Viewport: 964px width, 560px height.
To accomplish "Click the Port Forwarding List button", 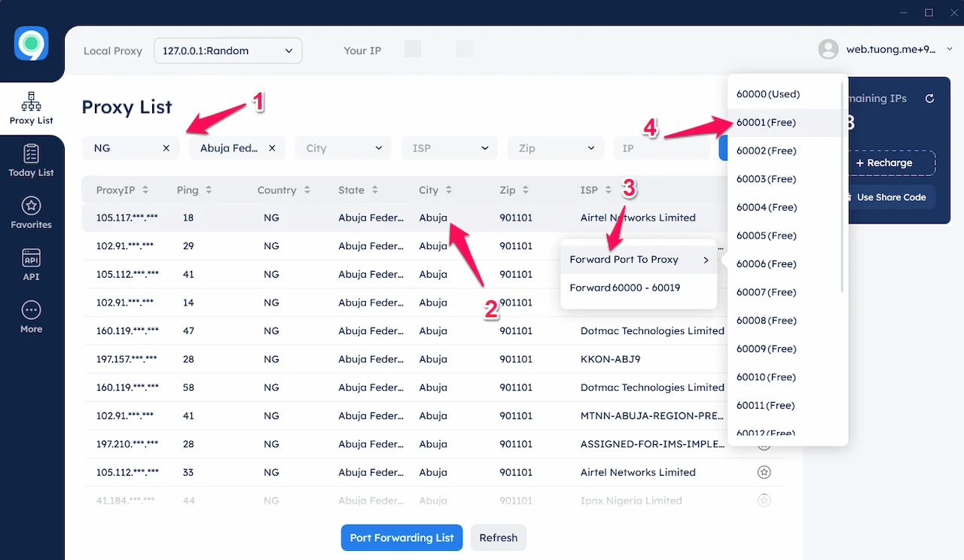I will coord(401,537).
